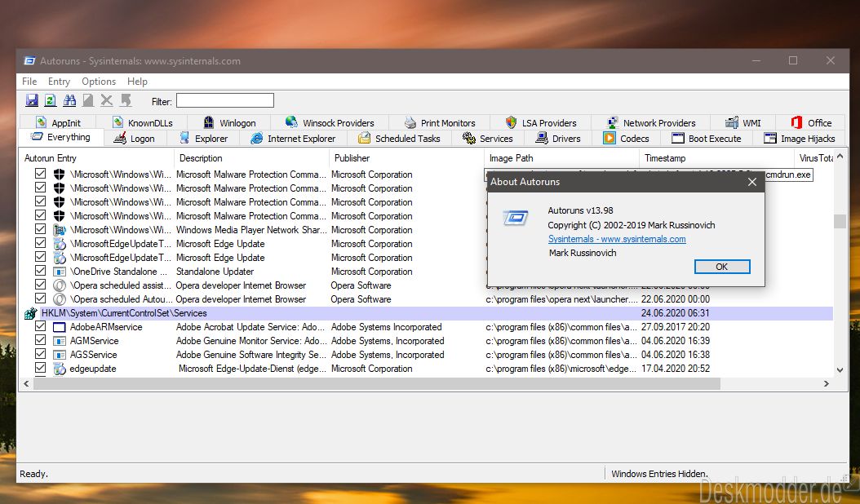Open the WMI tab
The height and width of the screenshot is (504, 860).
coord(743,123)
